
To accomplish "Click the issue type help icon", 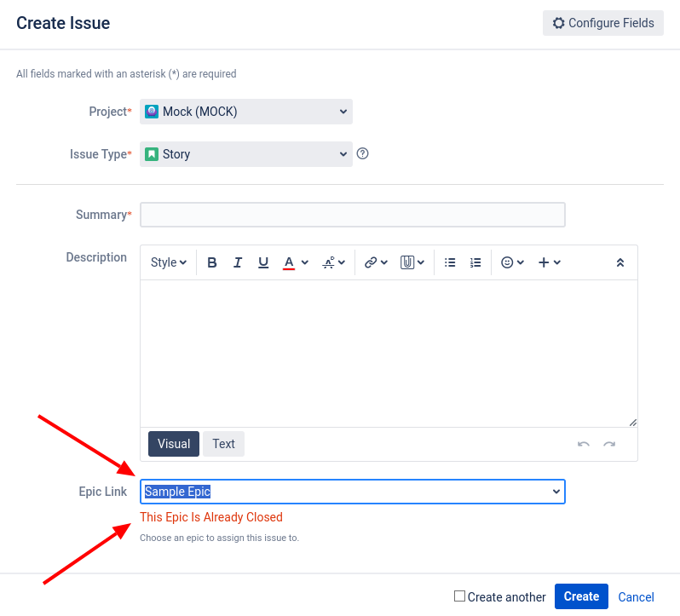I will click(362, 153).
